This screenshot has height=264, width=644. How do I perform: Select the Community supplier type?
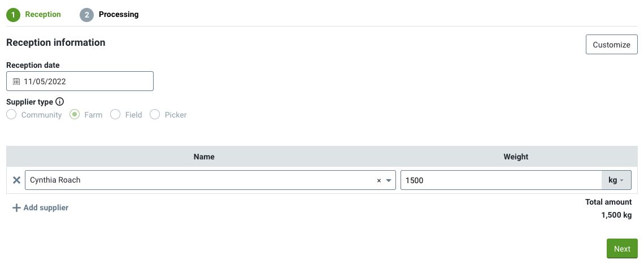11,115
